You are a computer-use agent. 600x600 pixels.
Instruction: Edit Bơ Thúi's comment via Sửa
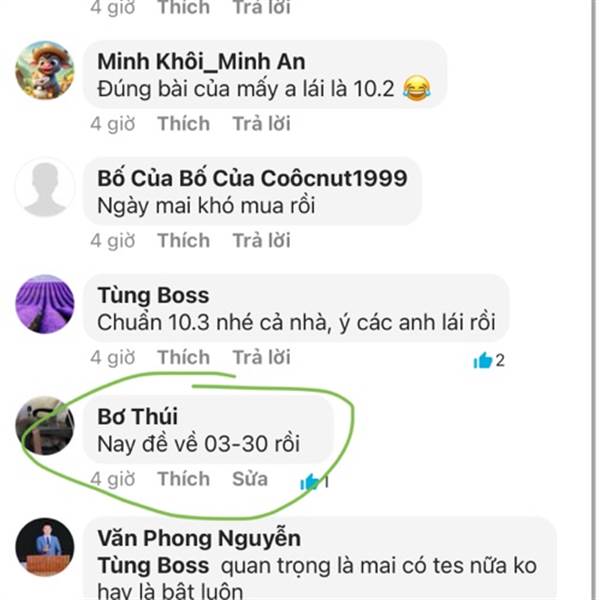tap(250, 479)
